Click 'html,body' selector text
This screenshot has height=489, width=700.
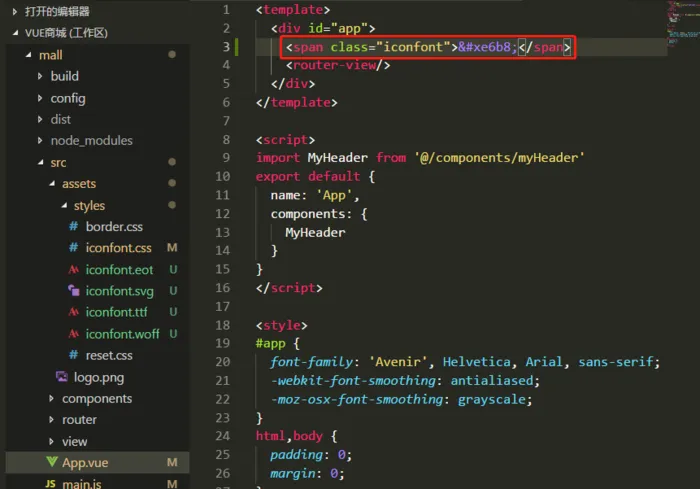(x=289, y=436)
